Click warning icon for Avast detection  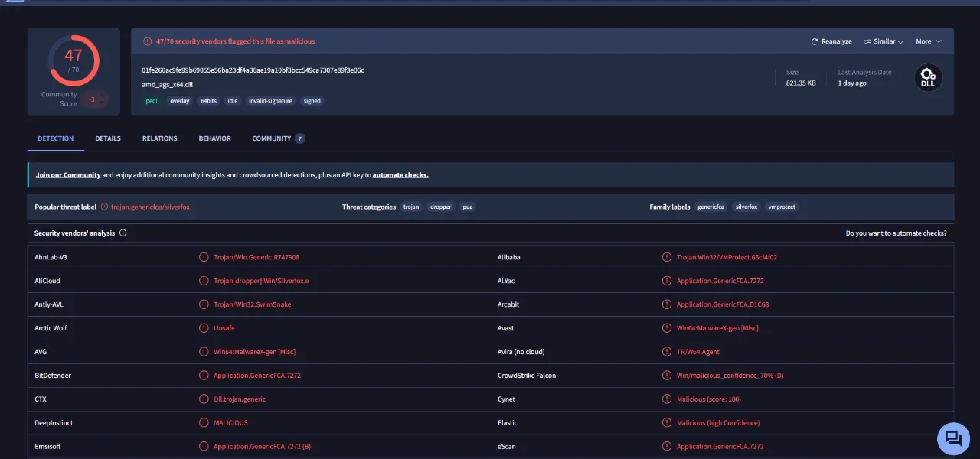click(667, 328)
